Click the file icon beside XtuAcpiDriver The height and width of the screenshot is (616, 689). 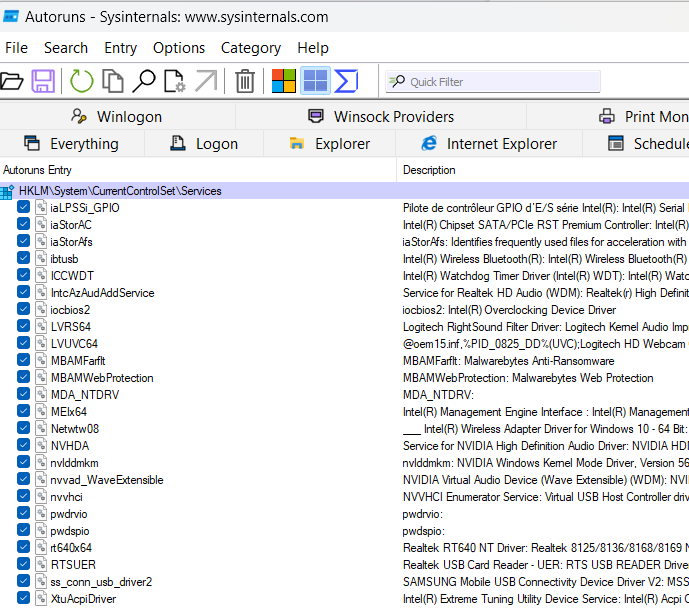[x=41, y=599]
